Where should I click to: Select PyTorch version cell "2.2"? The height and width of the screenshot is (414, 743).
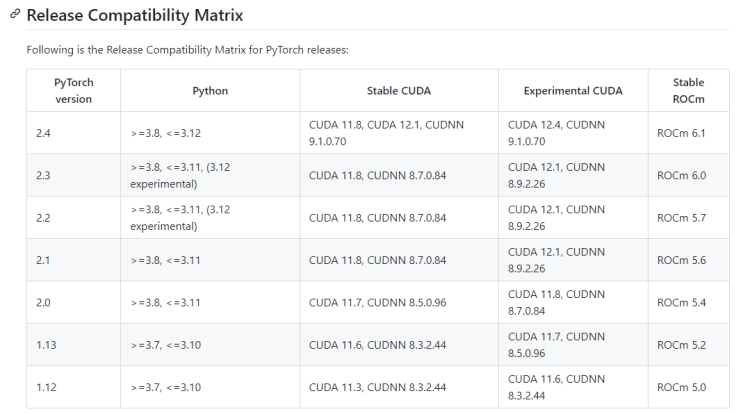73,218
